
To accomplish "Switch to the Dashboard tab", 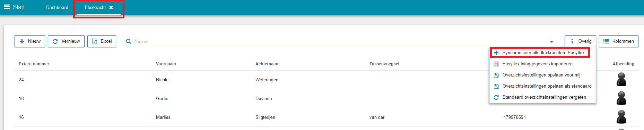I will tap(57, 7).
